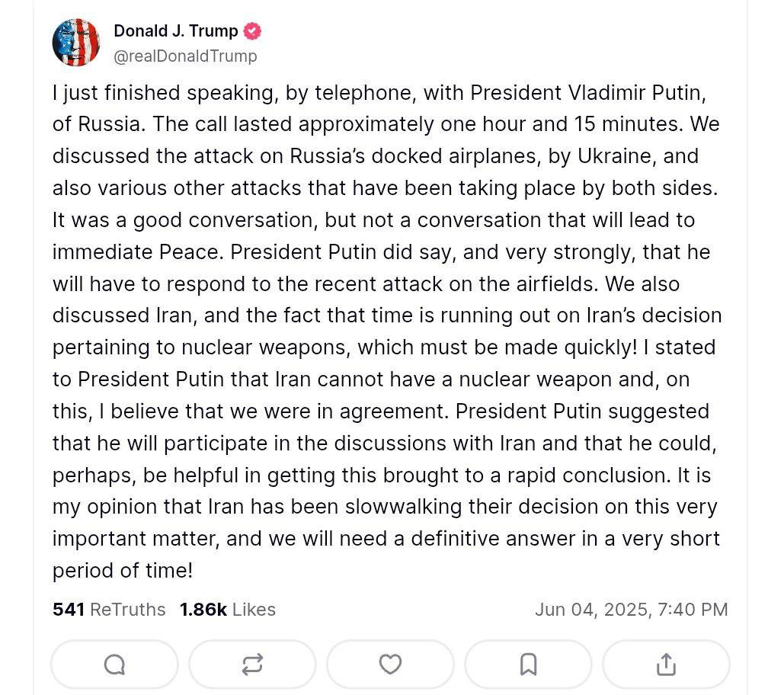784x695 pixels.
Task: Click "1.86k" count beside Likes
Action: coord(203,610)
